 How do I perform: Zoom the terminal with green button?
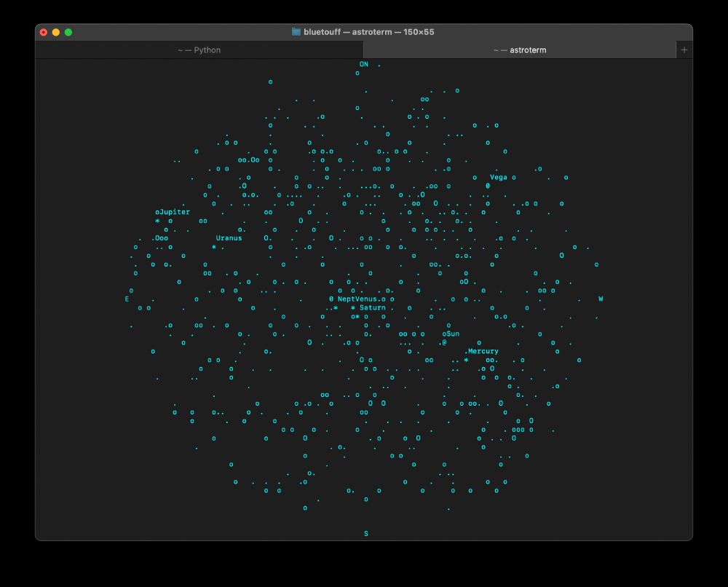68,32
